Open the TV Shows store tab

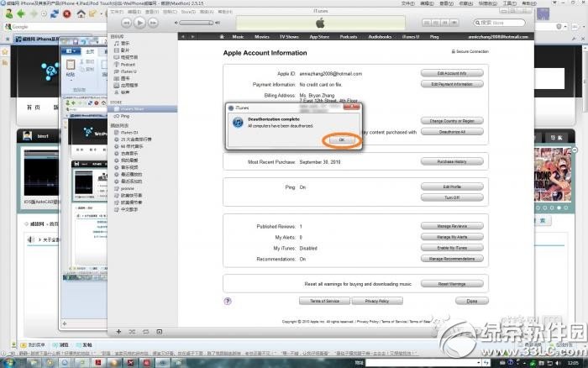click(289, 37)
